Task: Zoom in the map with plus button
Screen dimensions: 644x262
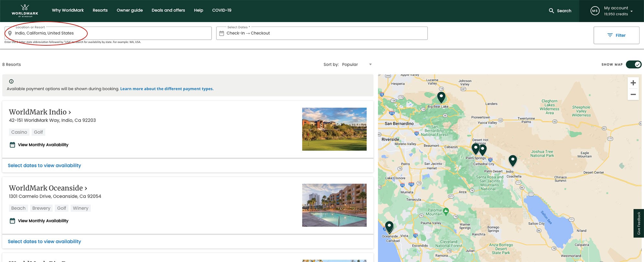Action: (633, 83)
